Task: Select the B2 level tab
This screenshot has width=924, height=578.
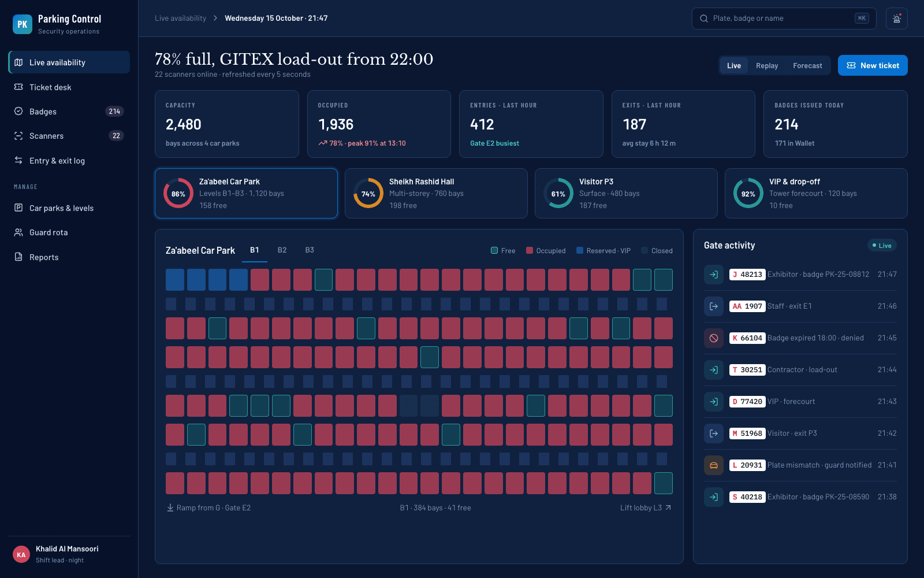Action: coord(282,250)
